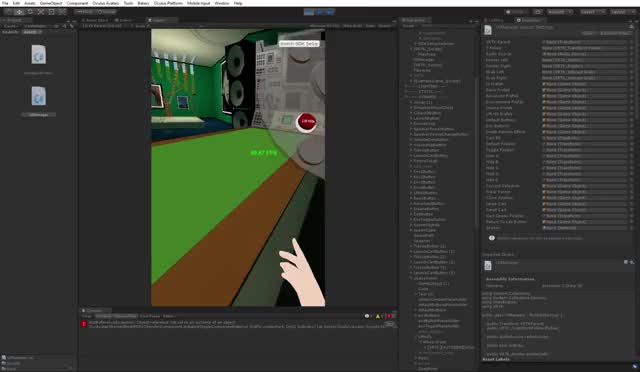Open the Layout dropdown
The image size is (640, 372).
click(622, 12)
